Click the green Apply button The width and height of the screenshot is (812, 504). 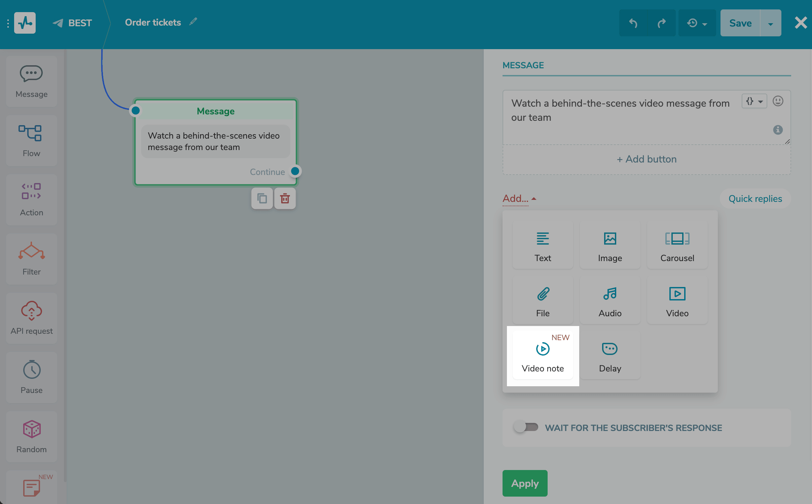coord(525,483)
